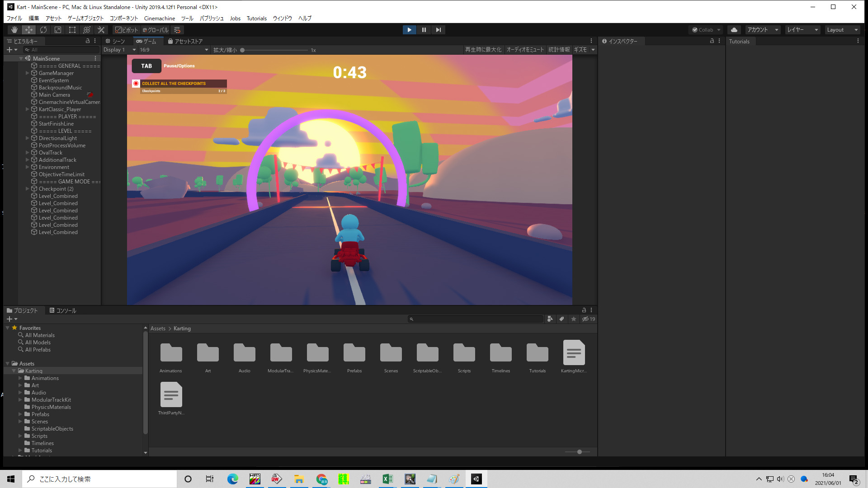This screenshot has height=488, width=868.
Task: Select the Rect Transform tool
Action: tap(72, 30)
